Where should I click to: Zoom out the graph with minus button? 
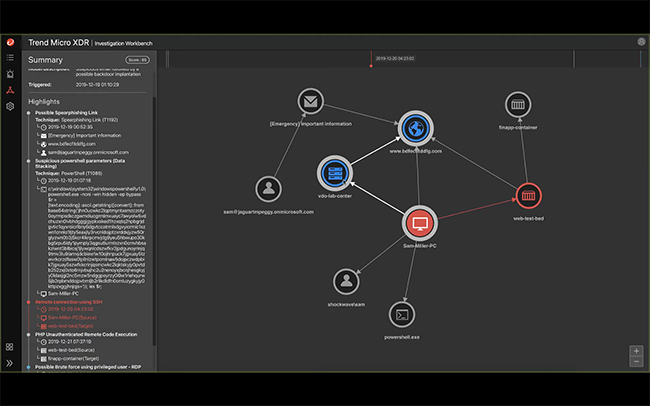click(x=636, y=362)
